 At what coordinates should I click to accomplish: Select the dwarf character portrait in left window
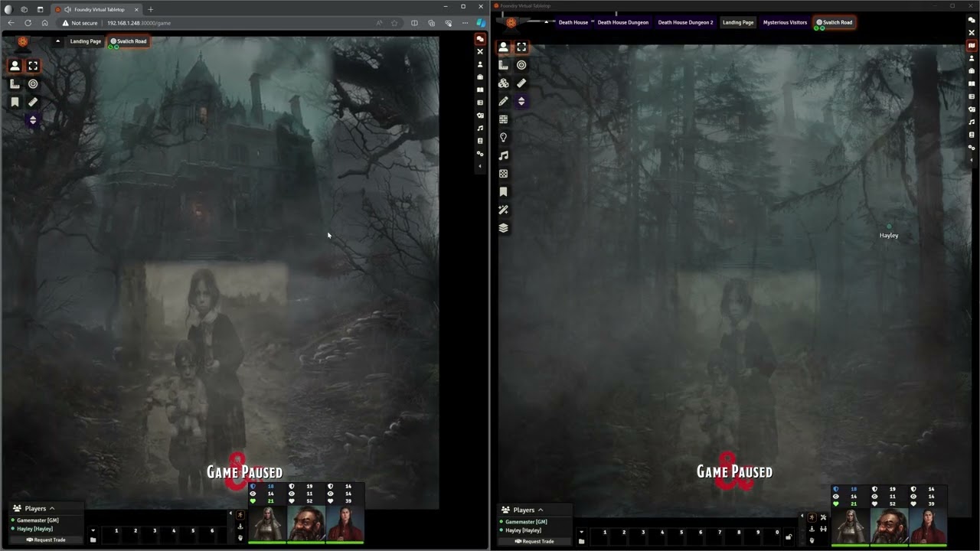coord(306,524)
